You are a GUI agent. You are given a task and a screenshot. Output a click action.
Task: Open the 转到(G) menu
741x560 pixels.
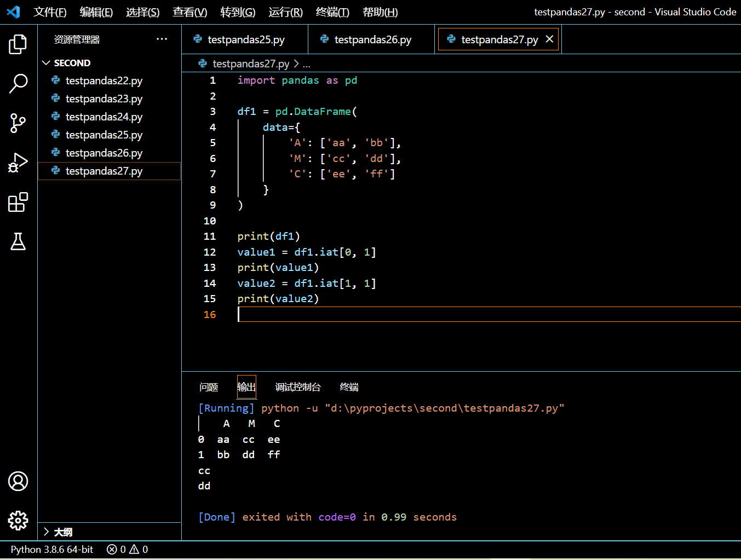[238, 12]
